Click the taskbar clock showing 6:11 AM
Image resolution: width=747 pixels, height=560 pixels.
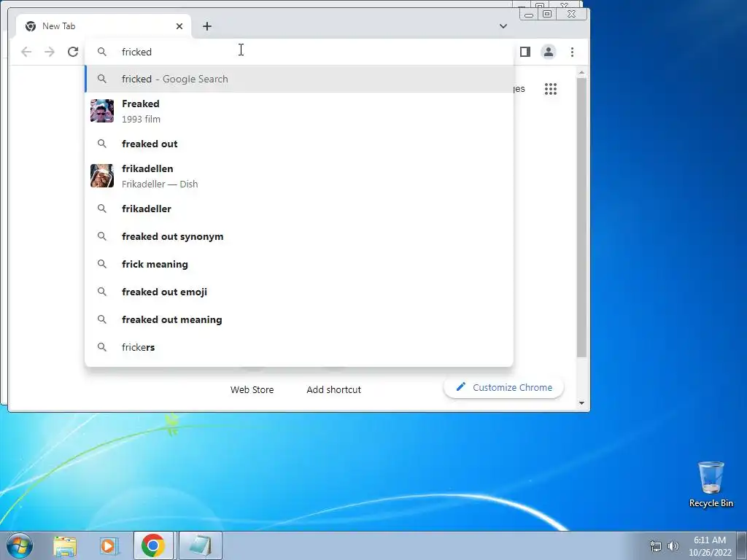[710, 546]
